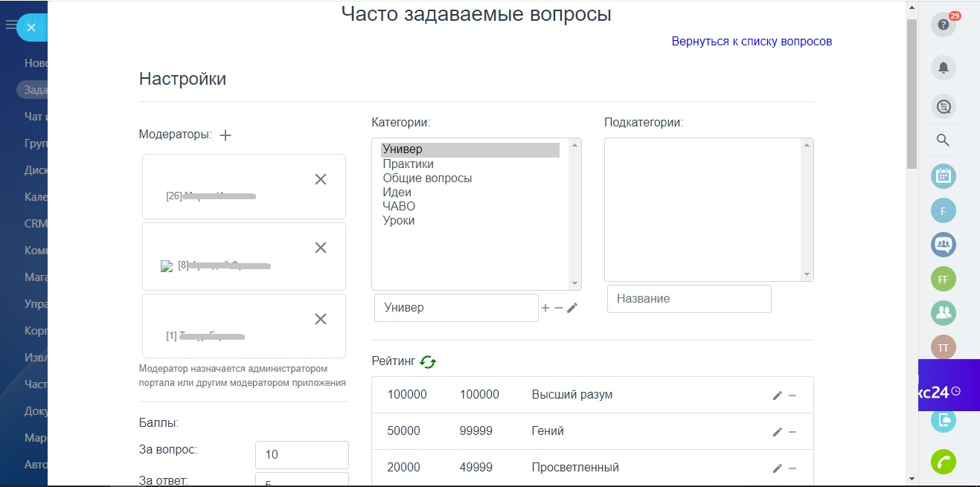980x487 pixels.
Task: Remove the moderator with ID 1
Action: pos(321,319)
